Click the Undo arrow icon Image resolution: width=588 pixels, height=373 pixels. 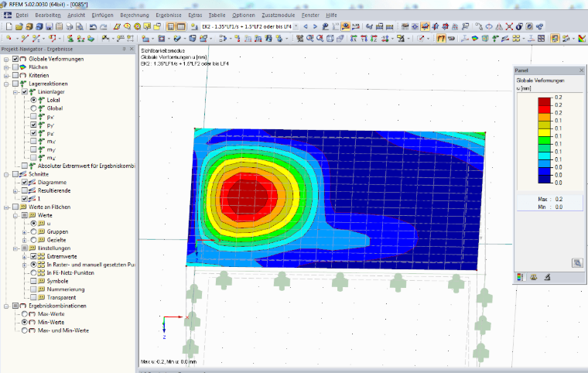[93, 26]
